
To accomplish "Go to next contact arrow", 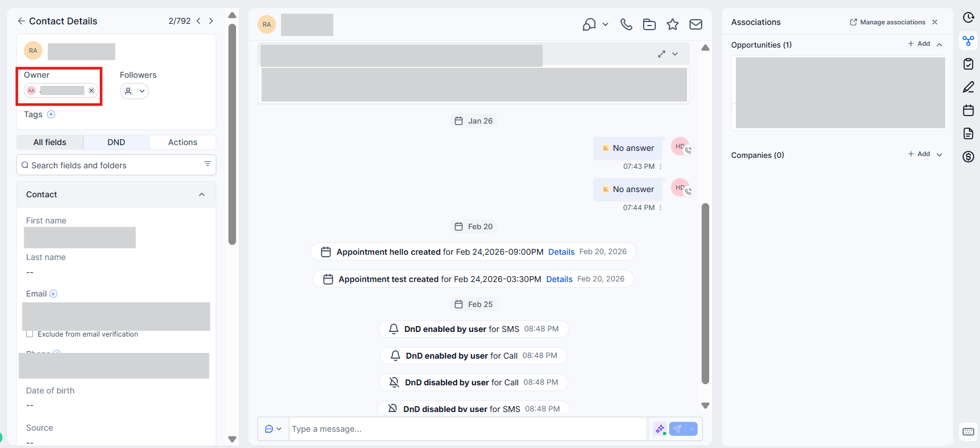I will [211, 21].
